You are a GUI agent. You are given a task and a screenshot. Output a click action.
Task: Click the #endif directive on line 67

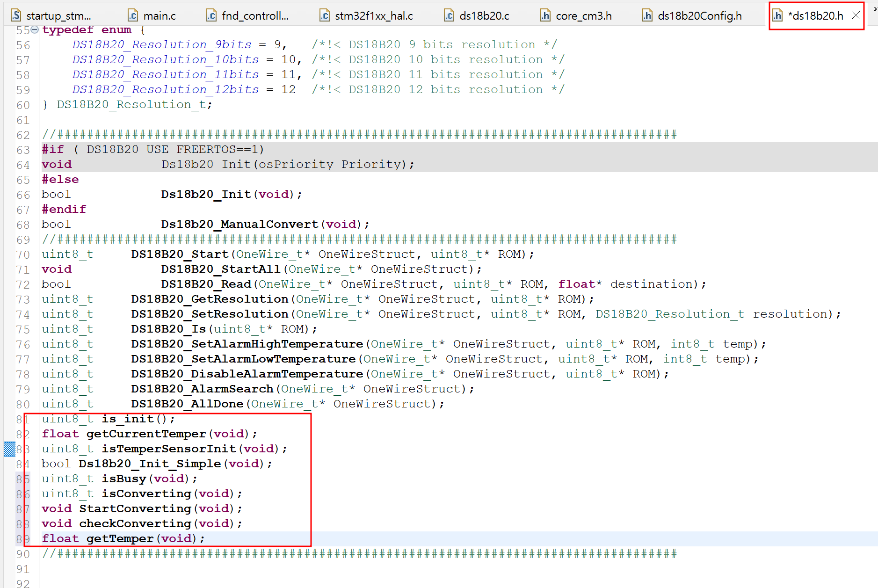(x=64, y=209)
